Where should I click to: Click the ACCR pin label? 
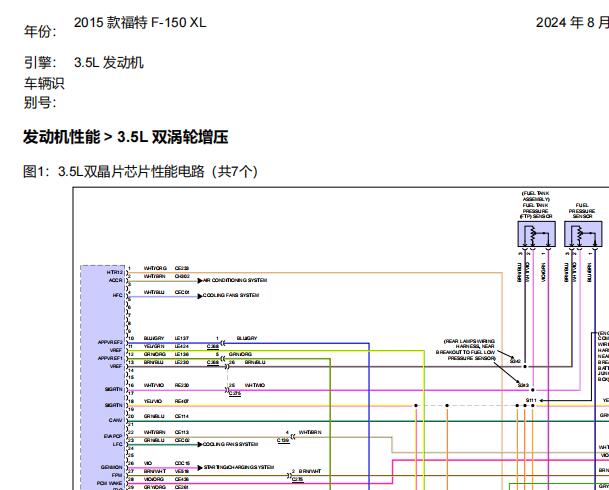coord(115,280)
